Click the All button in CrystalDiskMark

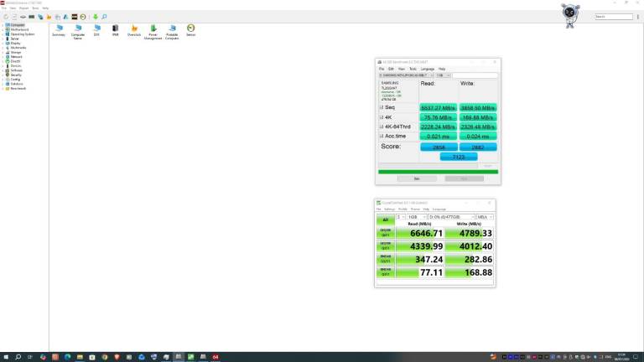point(387,220)
